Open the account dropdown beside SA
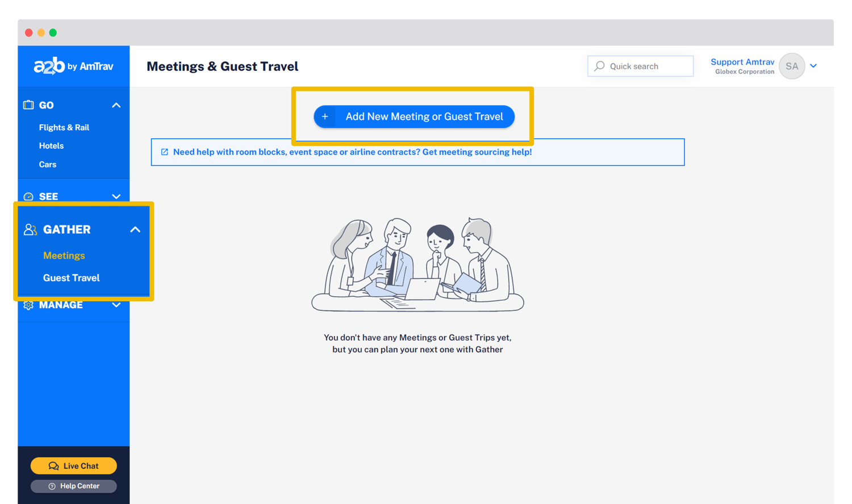The height and width of the screenshot is (504, 852). coord(813,66)
